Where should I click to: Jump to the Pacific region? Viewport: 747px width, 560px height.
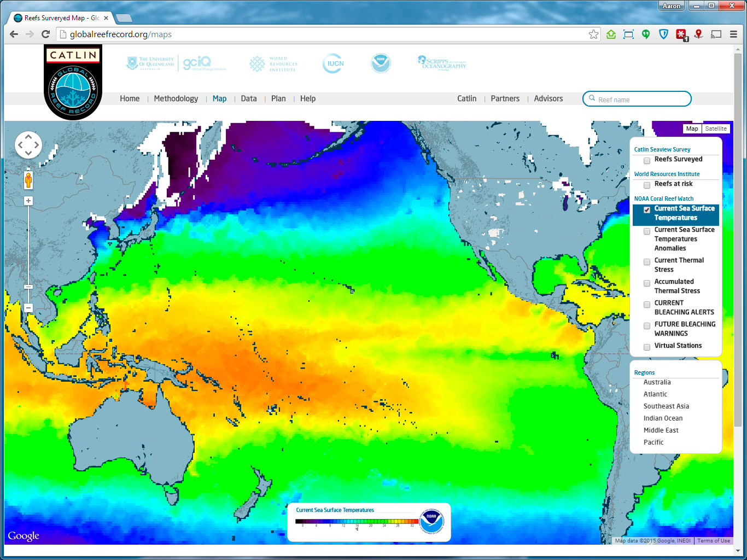653,442
